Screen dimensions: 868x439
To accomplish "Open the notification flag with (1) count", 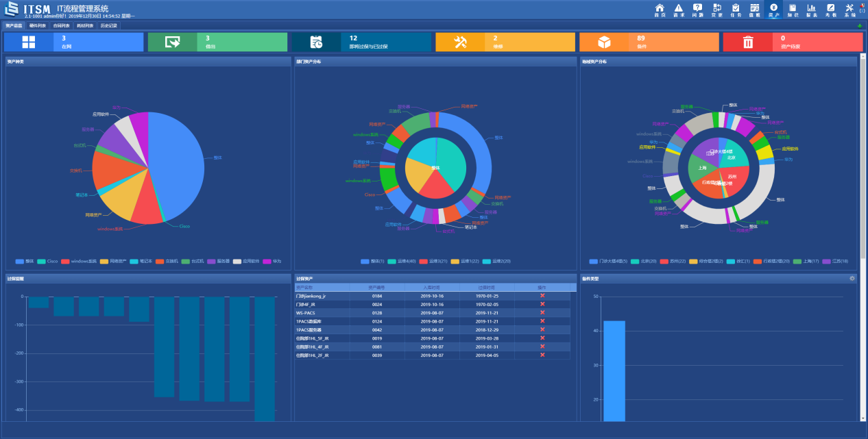I will [862, 7].
